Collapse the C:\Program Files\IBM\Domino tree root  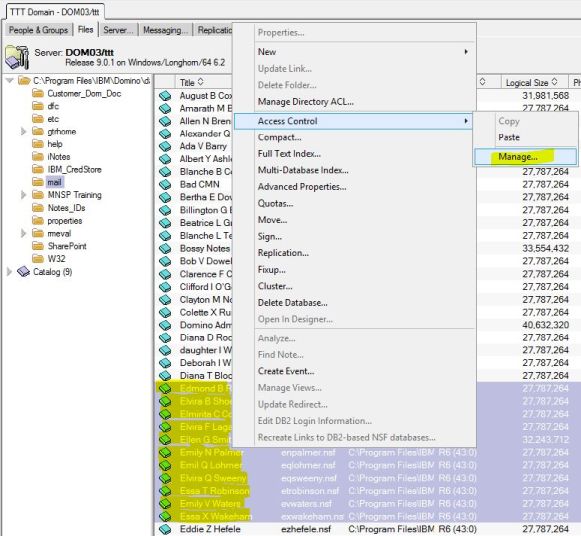[x=10, y=81]
